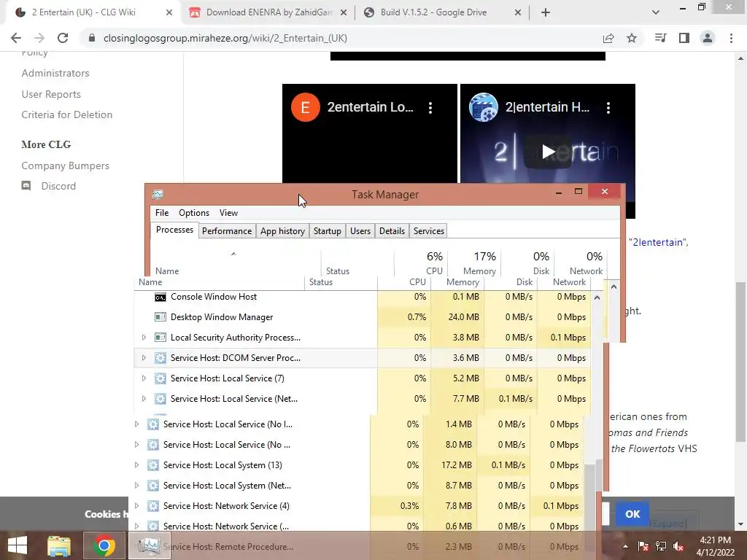Switch to the Details tab
This screenshot has width=747, height=560.
[x=392, y=231]
